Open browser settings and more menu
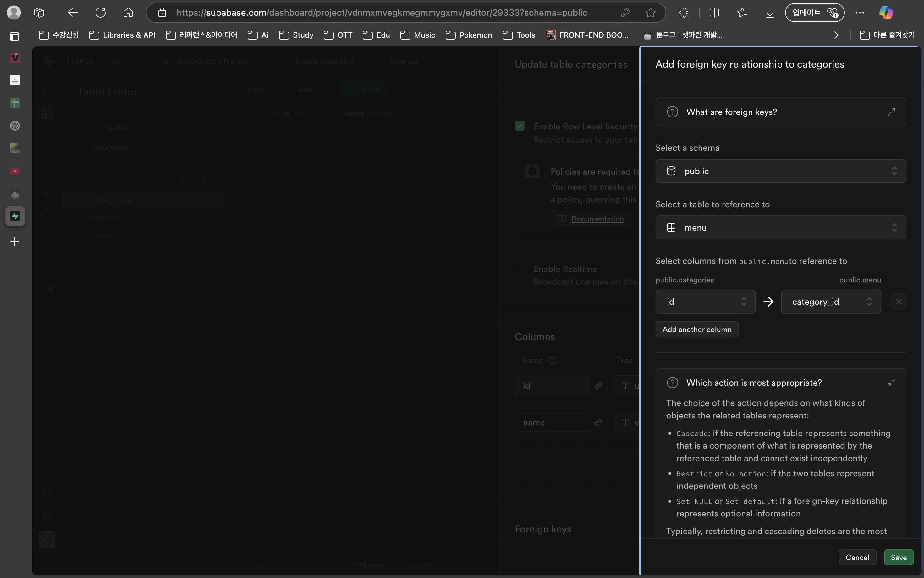Viewport: 924px width, 578px height. tap(860, 13)
